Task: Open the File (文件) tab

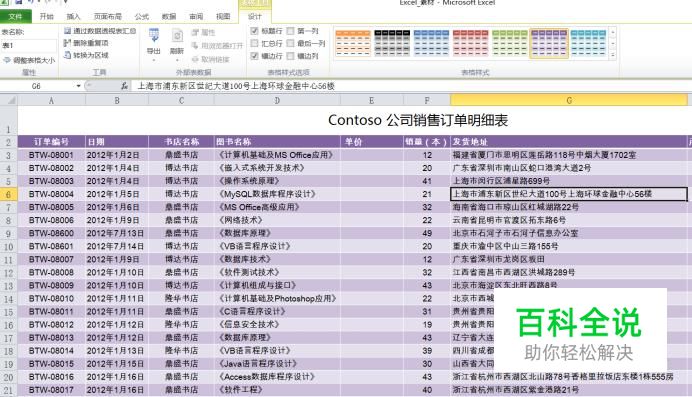Action: pyautogui.click(x=15, y=16)
